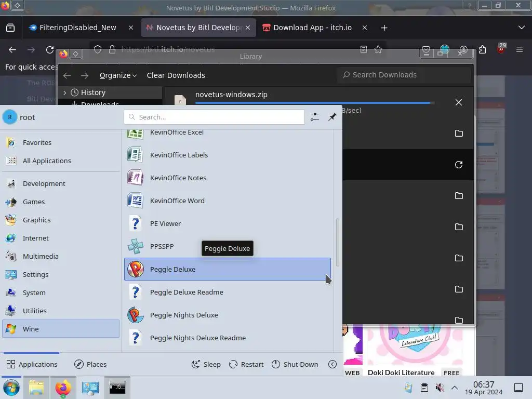Screen dimensions: 532x399
Task: Pin the application launcher open
Action: (332, 117)
